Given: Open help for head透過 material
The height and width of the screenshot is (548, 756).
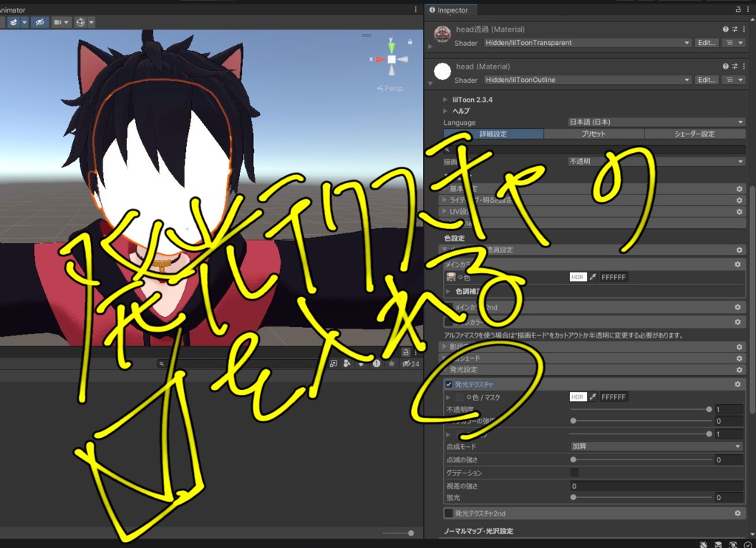Looking at the screenshot, I should pos(725,30).
